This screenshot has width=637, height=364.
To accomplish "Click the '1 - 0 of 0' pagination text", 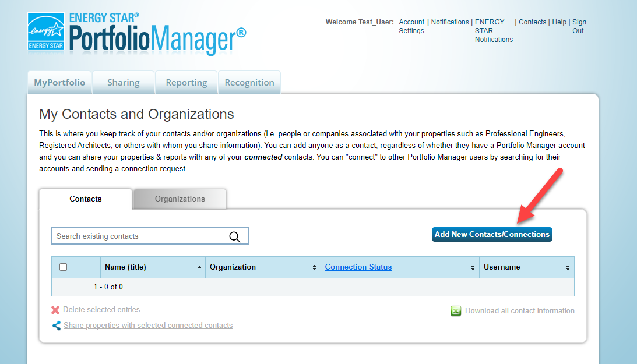I will pos(108,287).
